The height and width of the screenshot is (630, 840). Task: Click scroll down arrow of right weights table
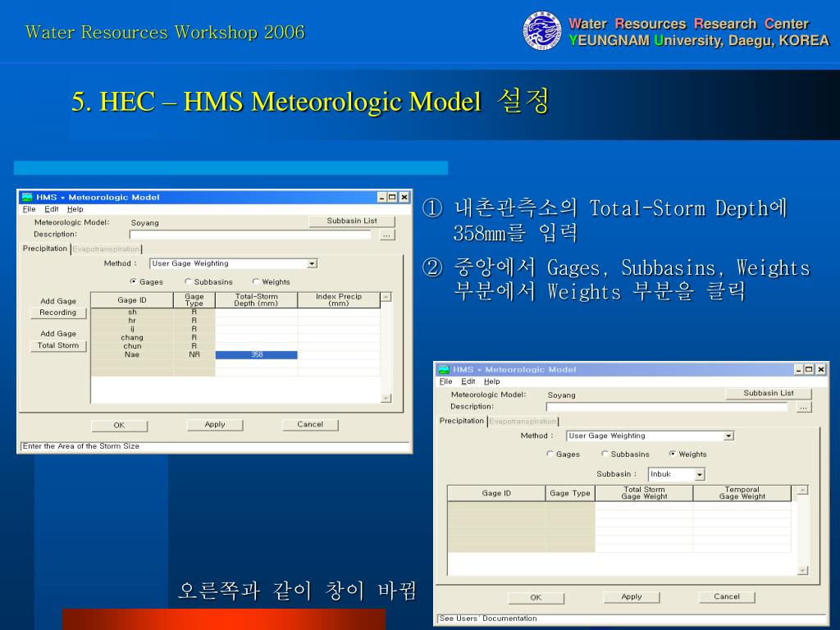click(802, 571)
